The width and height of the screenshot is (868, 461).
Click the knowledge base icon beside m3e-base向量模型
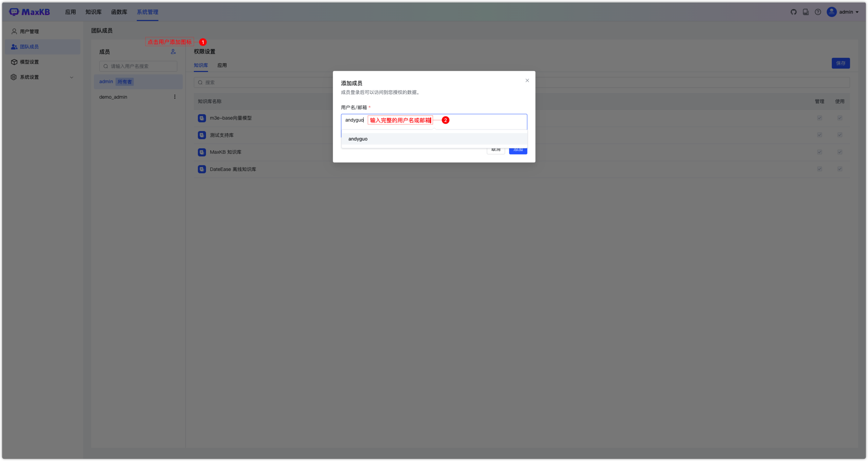tap(202, 118)
